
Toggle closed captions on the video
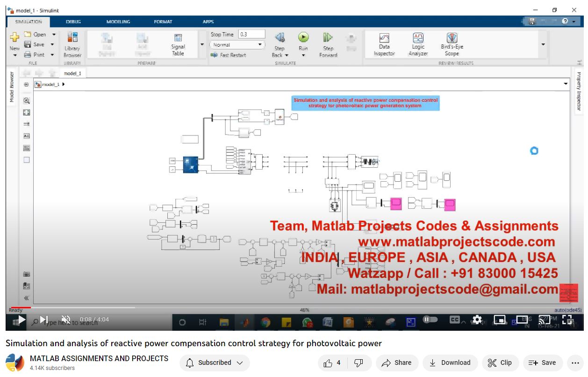coord(454,320)
